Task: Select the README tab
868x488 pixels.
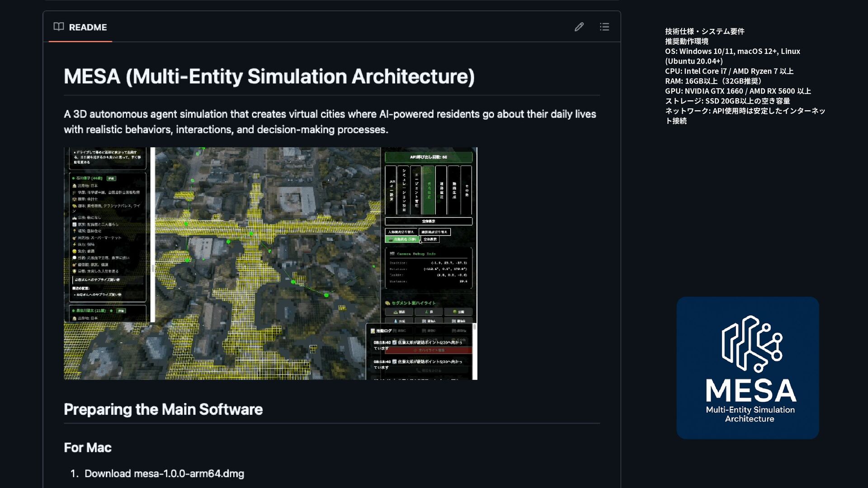Action: 88,27
